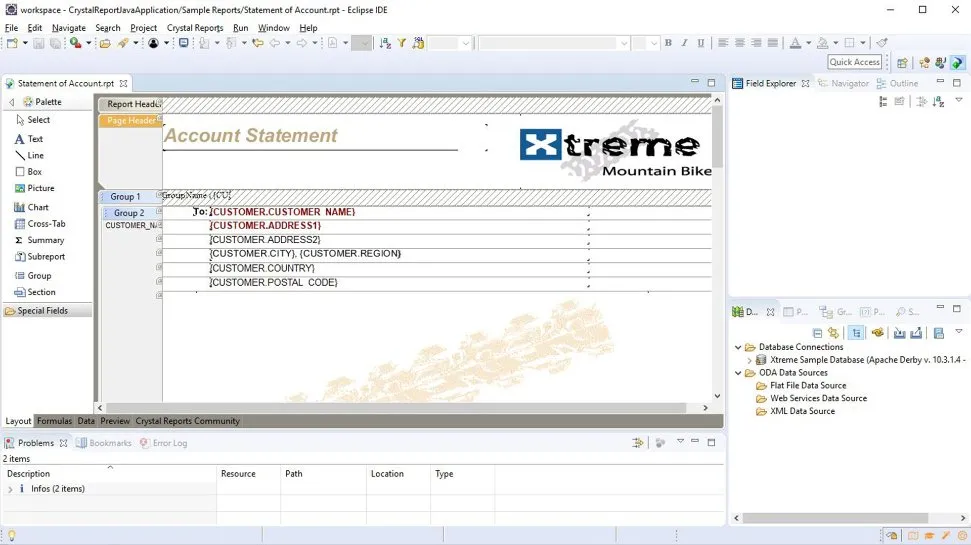Click the Quick Access field
The width and height of the screenshot is (971, 545).
[x=855, y=62]
